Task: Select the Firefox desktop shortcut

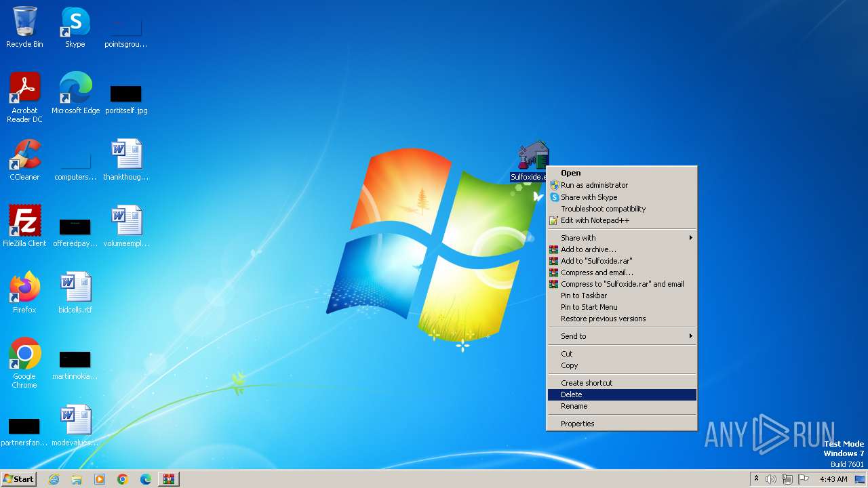Action: (24, 293)
